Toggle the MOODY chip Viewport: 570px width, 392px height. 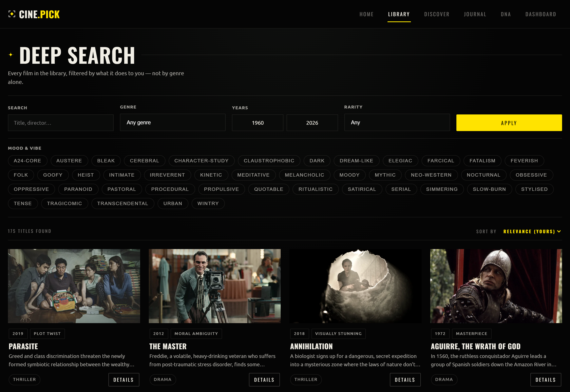click(x=349, y=175)
